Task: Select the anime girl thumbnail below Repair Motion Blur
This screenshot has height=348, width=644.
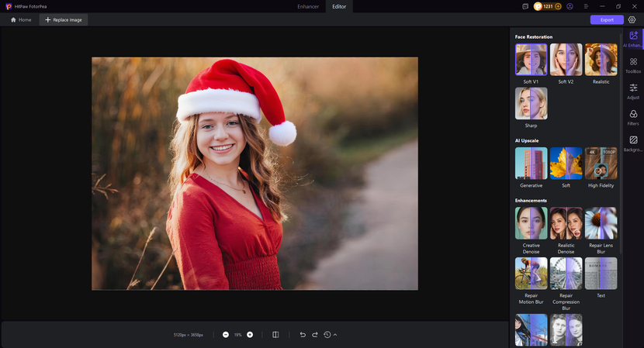Action: [x=531, y=330]
